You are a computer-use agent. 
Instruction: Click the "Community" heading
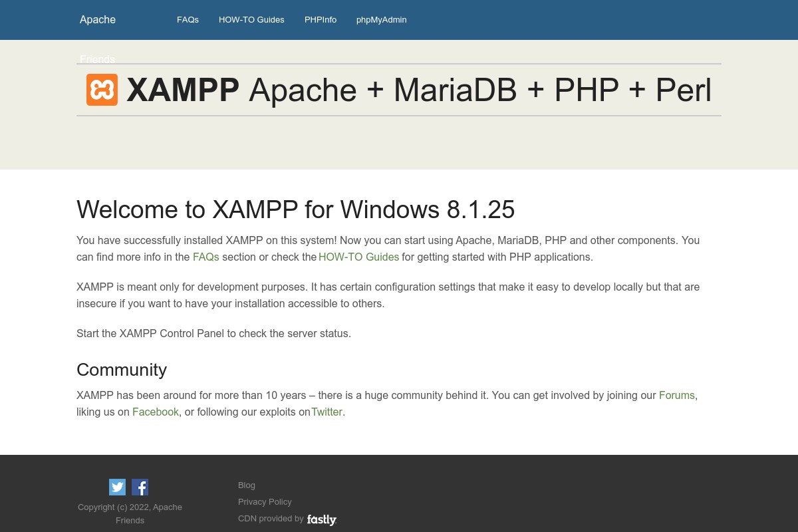(122, 370)
